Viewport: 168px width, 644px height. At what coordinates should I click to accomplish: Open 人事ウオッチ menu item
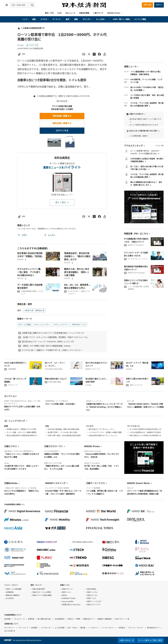pos(98,13)
